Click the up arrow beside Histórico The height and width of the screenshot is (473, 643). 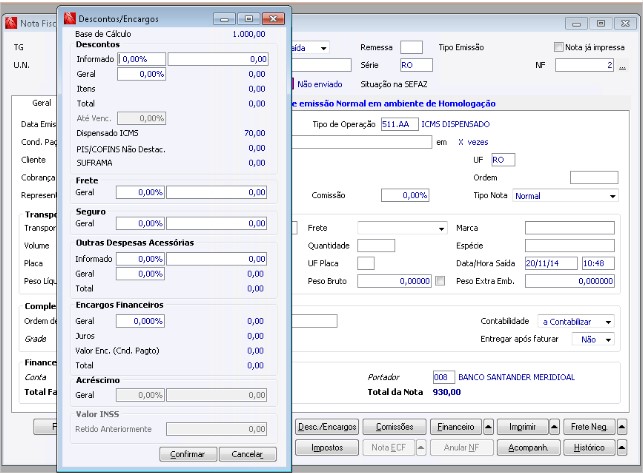click(x=620, y=447)
